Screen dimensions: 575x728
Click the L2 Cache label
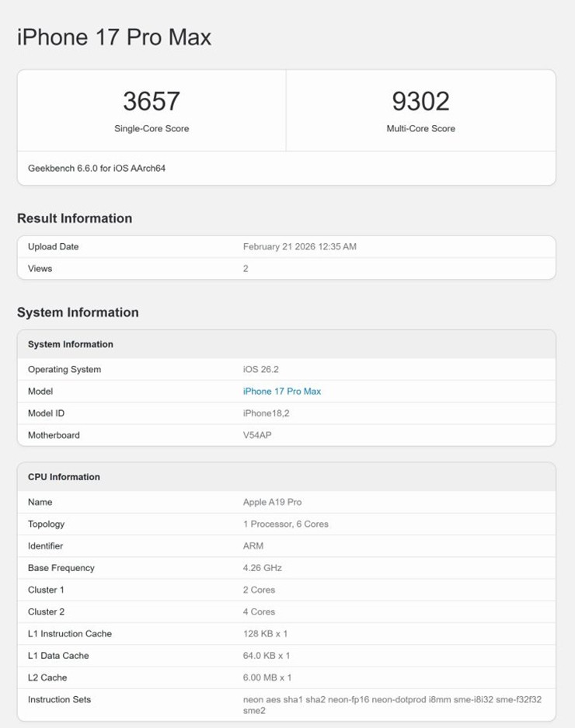point(47,677)
